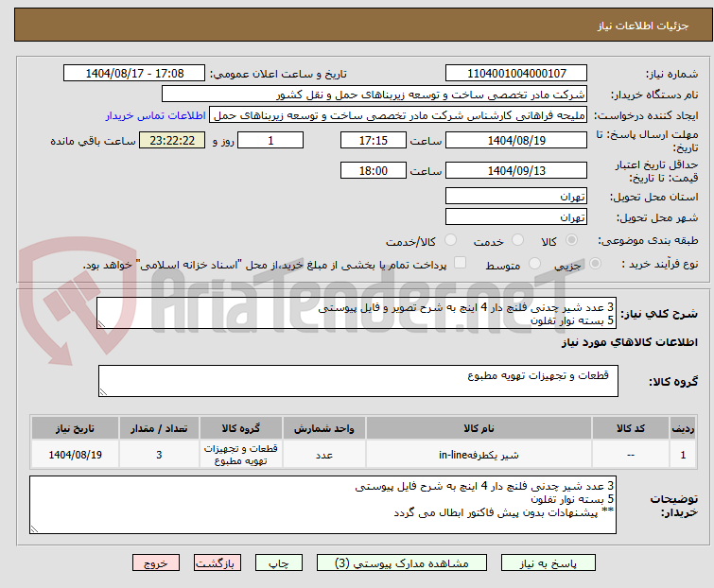This screenshot has height=588, width=714.
Task: Click the تعداد / مقدار column header
Action: click(159, 428)
